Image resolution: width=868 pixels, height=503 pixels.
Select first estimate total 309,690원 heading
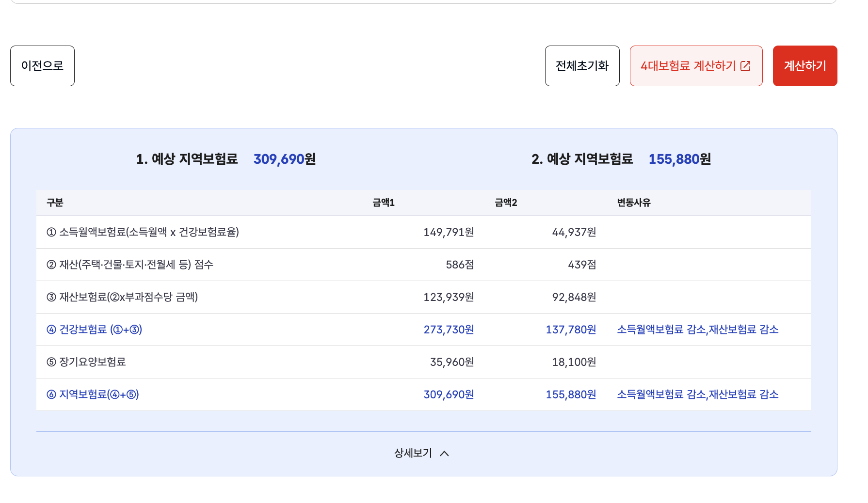pos(285,159)
